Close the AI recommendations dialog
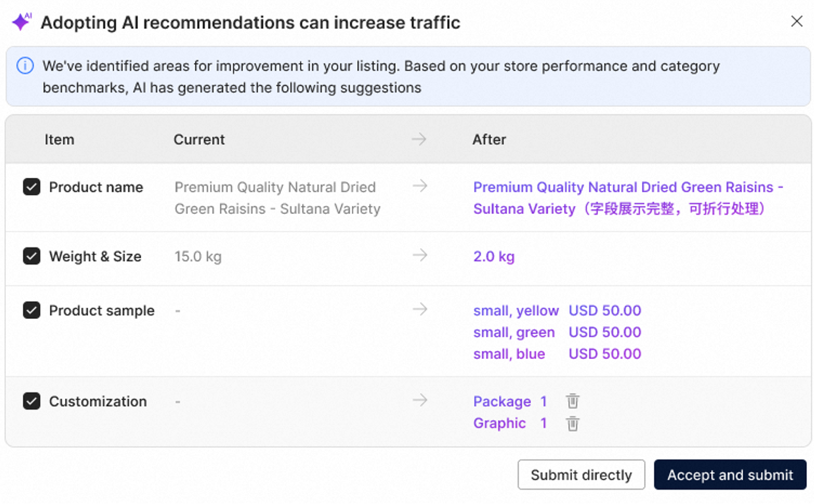Screen dimensions: 814x504 tap(797, 22)
